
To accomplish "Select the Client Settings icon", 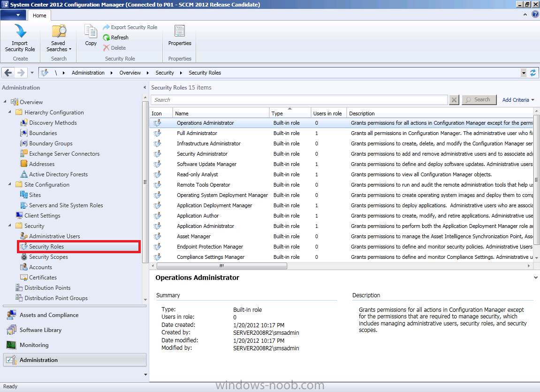I will [x=19, y=215].
